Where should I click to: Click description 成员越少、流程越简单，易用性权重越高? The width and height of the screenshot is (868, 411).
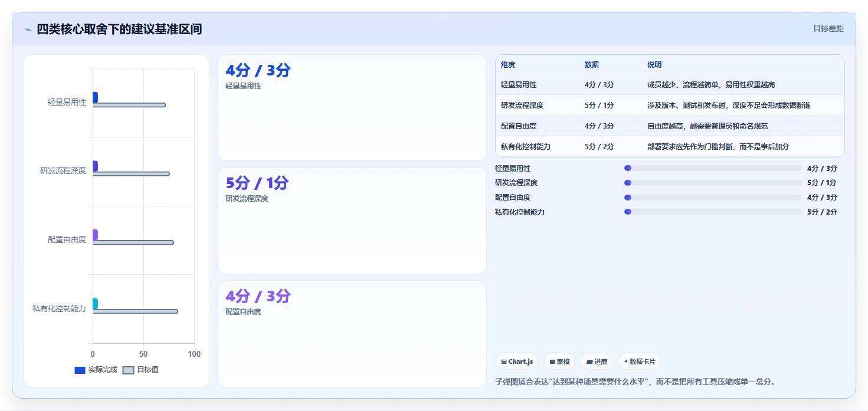(711, 85)
